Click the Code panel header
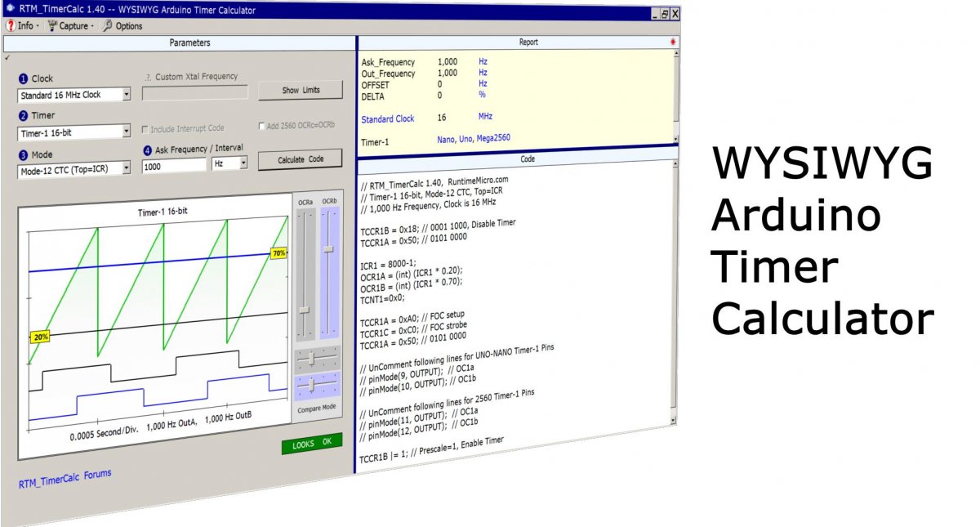Image resolution: width=980 pixels, height=527 pixels. click(519, 159)
